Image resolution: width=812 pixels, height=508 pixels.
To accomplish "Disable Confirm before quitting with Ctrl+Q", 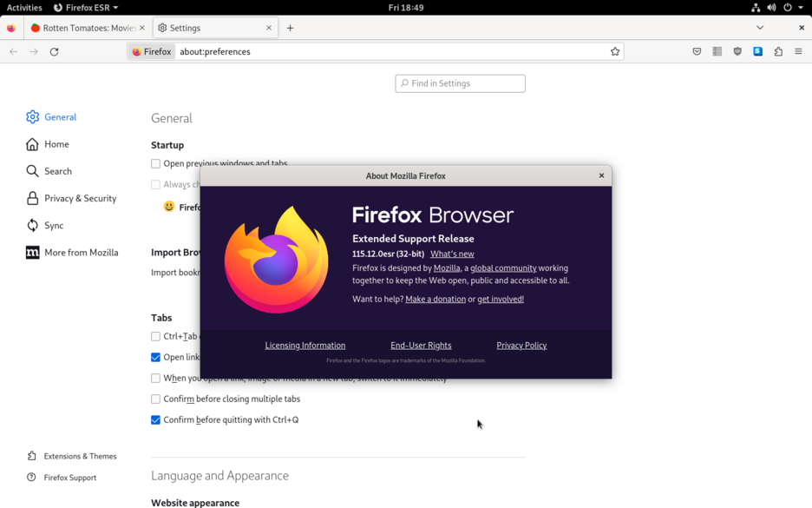I will coord(155,420).
